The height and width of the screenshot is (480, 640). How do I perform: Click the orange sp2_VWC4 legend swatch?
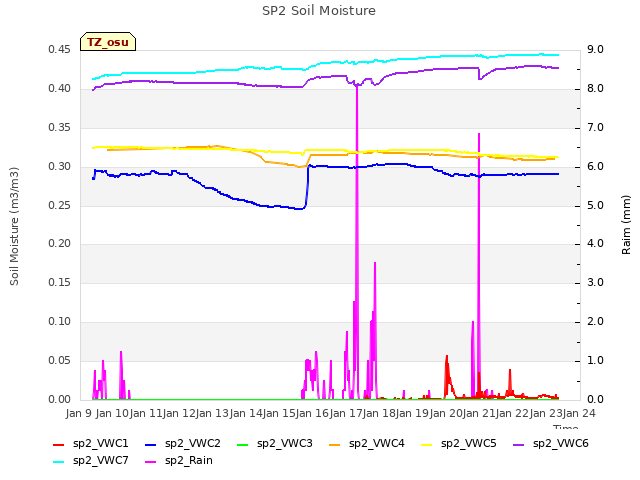335,444
